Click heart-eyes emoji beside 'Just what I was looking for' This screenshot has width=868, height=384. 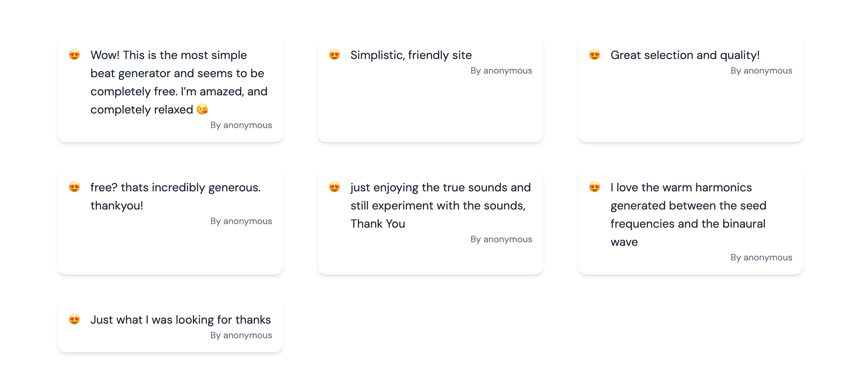click(74, 319)
